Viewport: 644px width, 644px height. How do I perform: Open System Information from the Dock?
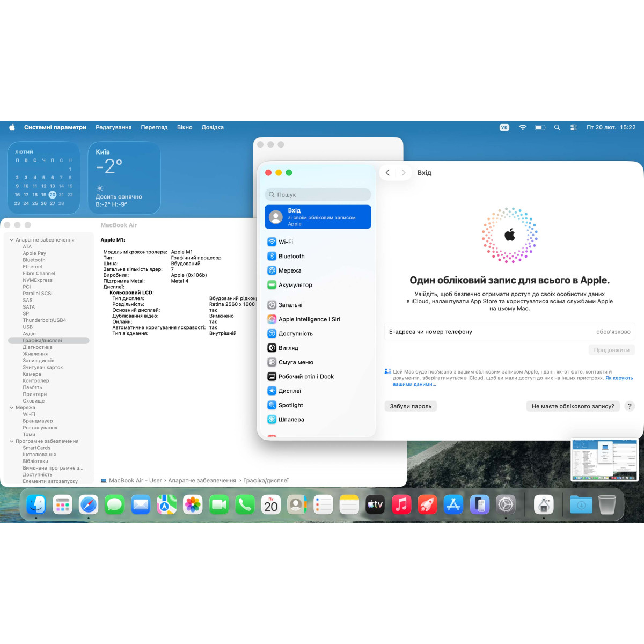(544, 504)
